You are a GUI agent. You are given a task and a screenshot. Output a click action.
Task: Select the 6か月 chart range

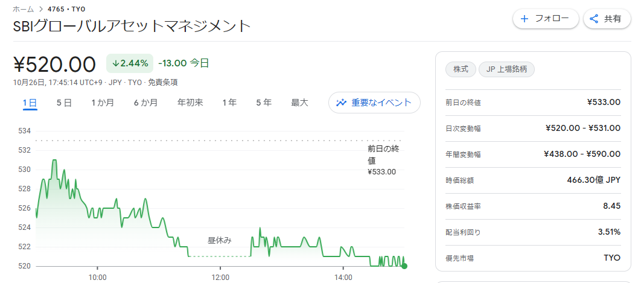[145, 103]
